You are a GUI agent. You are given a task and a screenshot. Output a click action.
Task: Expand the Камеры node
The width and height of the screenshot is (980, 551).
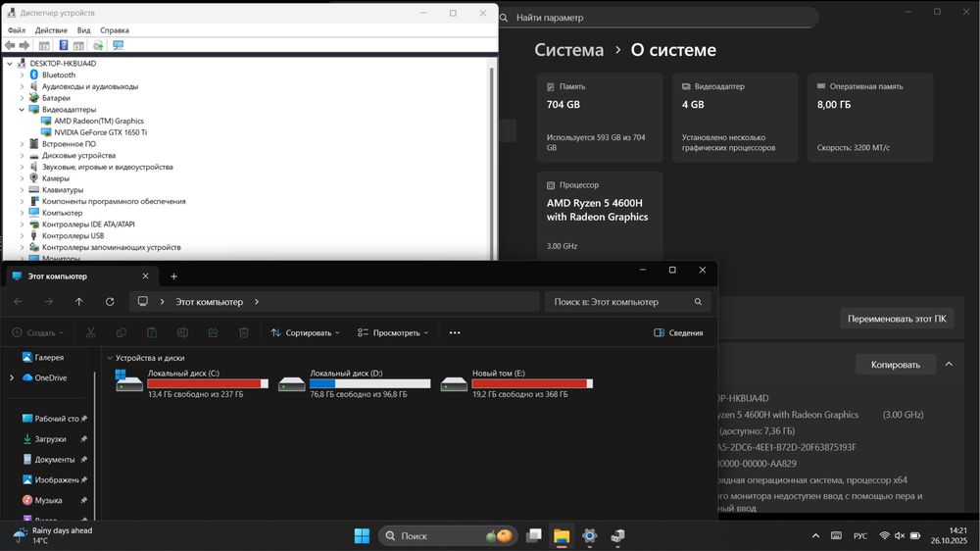click(22, 178)
